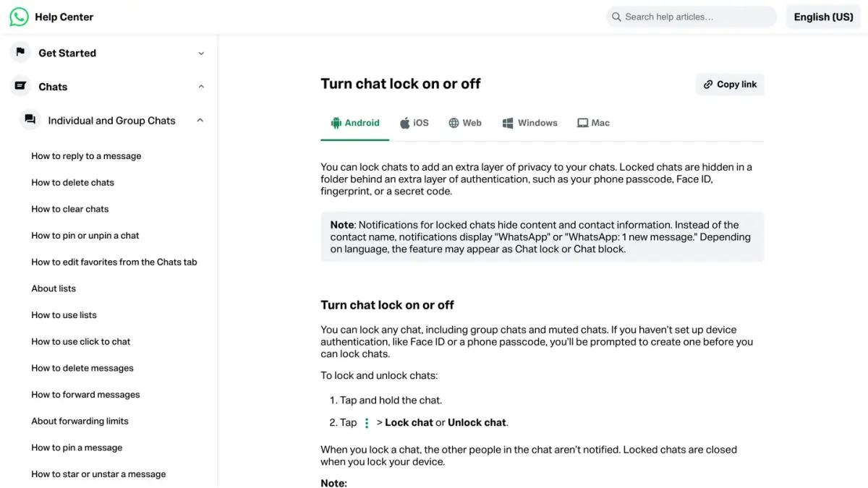This screenshot has width=868, height=488.
Task: Open 'How to clear chats' article
Action: (x=69, y=209)
